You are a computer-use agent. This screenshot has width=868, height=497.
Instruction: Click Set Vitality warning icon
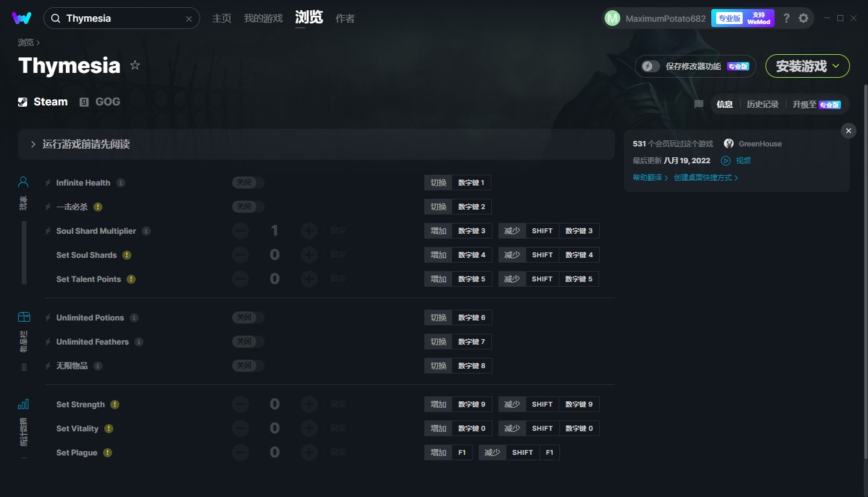click(x=108, y=428)
